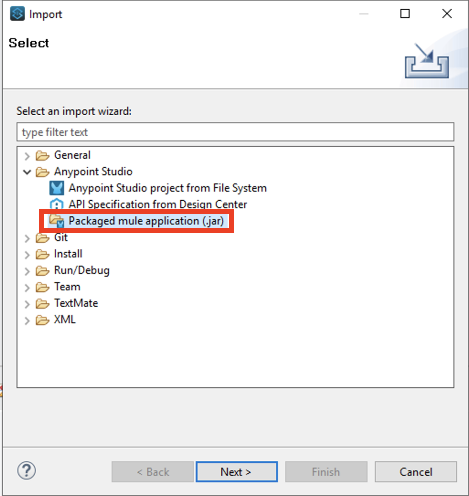This screenshot has width=469, height=496.
Task: Click the Next button
Action: point(237,472)
